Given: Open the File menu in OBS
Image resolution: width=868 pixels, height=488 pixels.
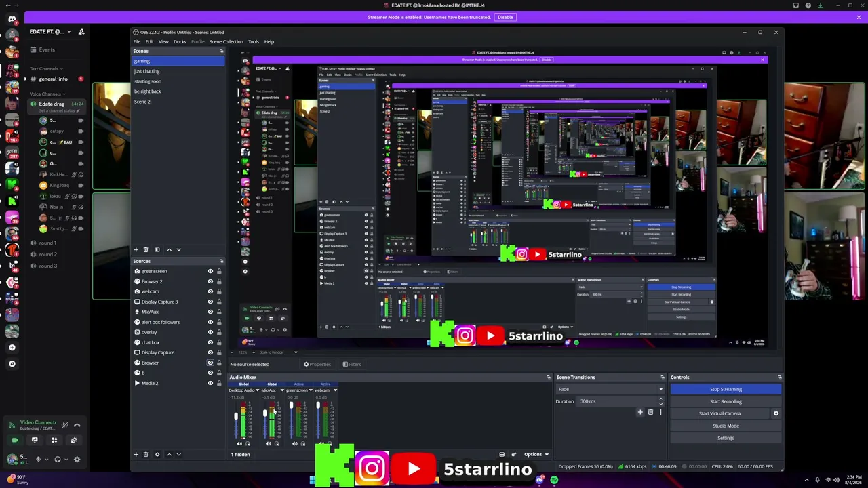Looking at the screenshot, I should 137,42.
